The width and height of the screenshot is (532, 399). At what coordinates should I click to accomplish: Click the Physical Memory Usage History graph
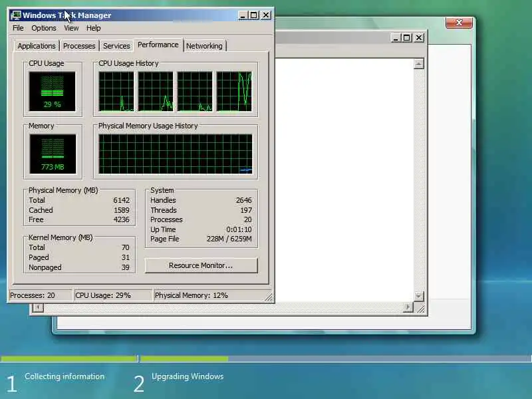coord(176,154)
